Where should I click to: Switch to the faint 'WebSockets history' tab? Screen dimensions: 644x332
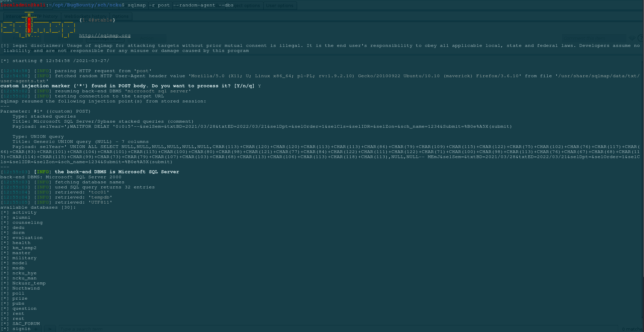coord(85,16)
